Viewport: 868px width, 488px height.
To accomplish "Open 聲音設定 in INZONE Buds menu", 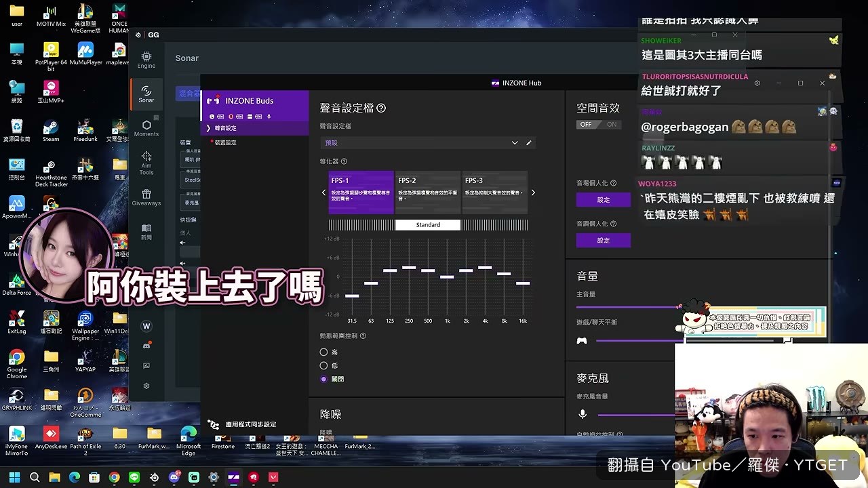I will pos(255,128).
